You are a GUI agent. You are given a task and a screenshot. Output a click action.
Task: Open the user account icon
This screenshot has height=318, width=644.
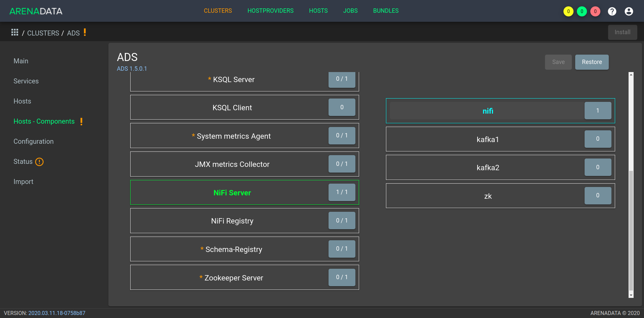(x=629, y=11)
